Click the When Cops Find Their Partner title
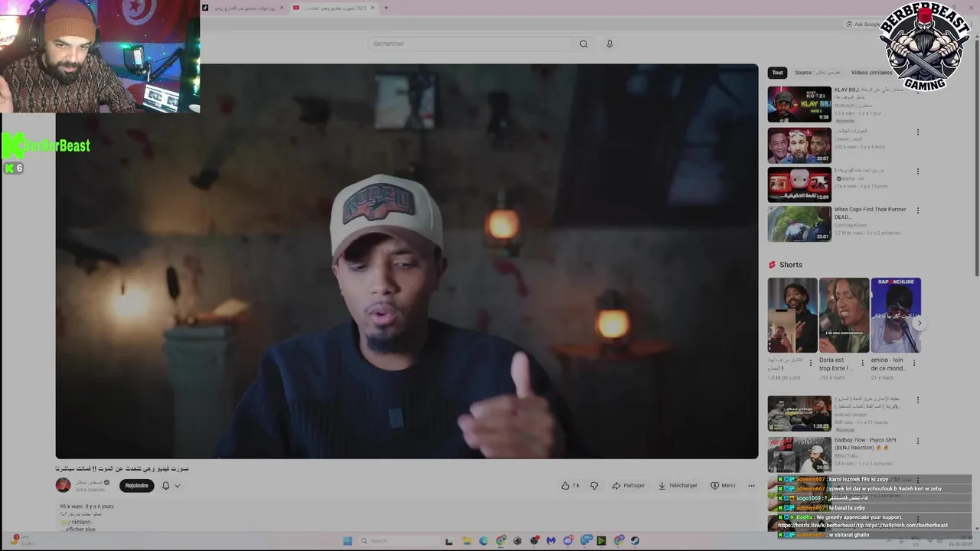 870,213
